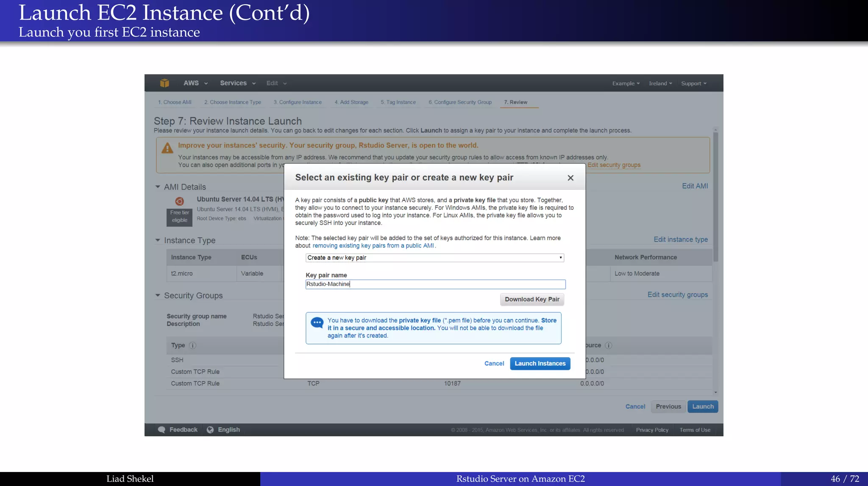
Task: Click the globe icon beside English
Action: (210, 430)
